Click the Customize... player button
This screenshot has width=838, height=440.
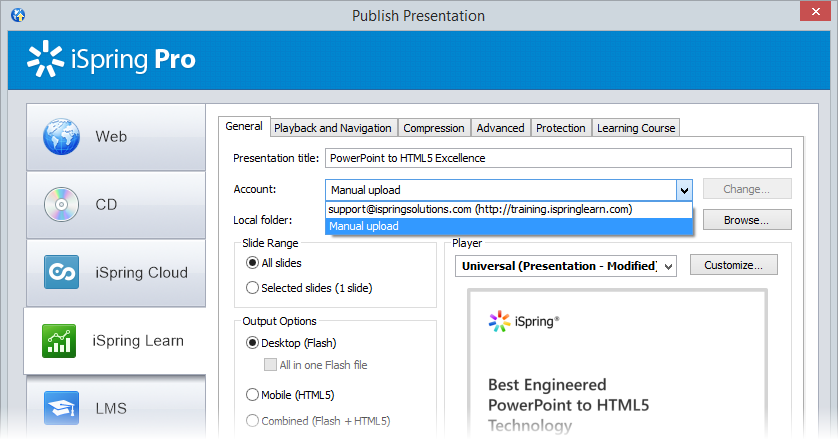(x=733, y=265)
